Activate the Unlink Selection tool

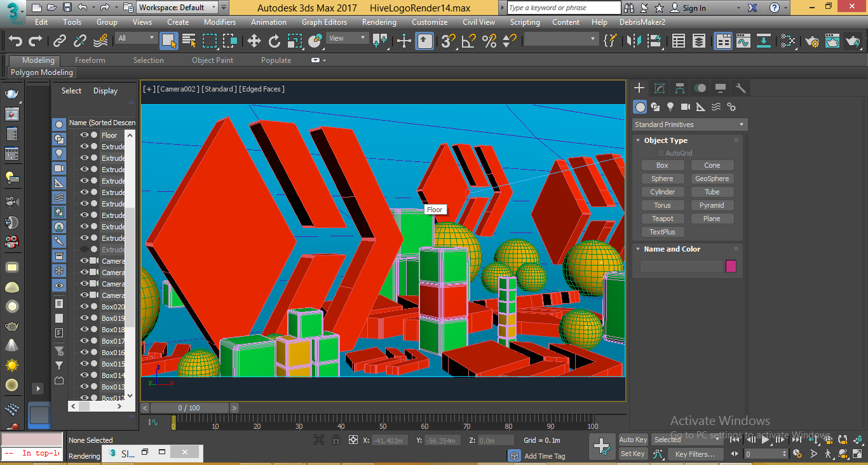click(x=80, y=41)
